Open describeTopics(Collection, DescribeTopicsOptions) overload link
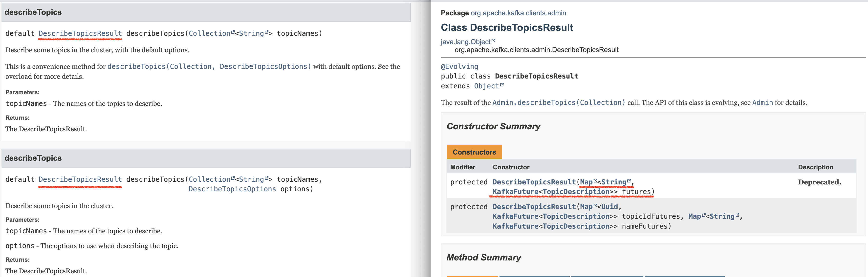The width and height of the screenshot is (868, 277). click(209, 66)
